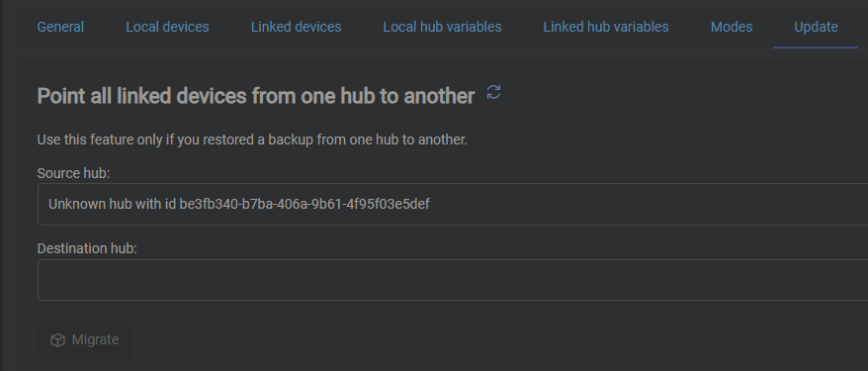Show the Local hub variables tab
Image resolution: width=868 pixels, height=371 pixels.
pos(442,27)
